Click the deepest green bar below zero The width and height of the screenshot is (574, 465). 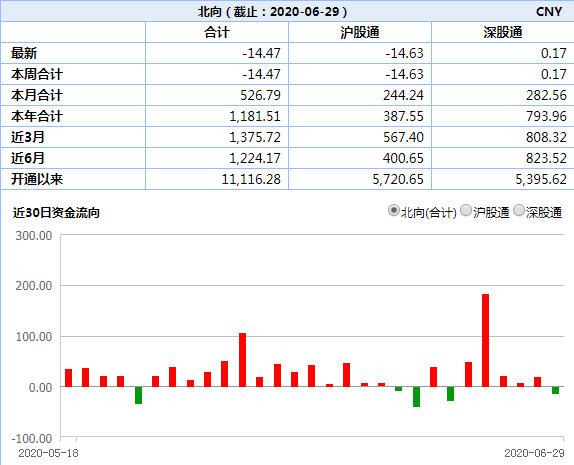[416, 397]
